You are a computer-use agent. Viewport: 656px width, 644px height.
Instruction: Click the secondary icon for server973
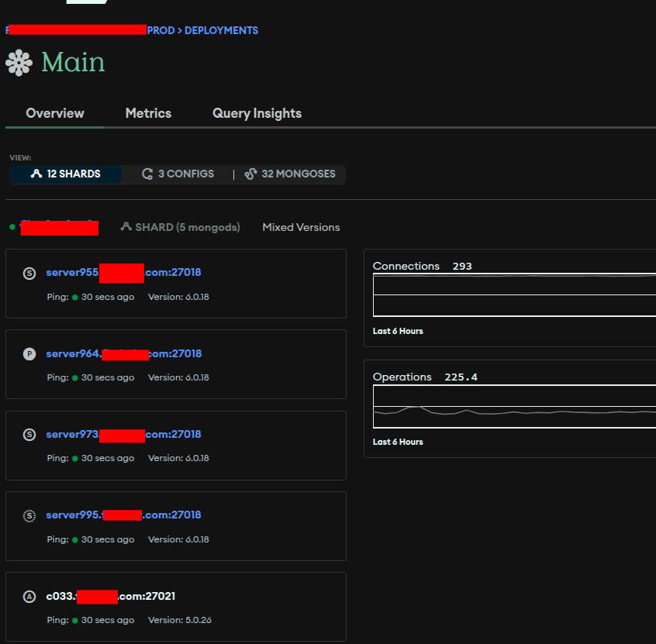point(29,435)
